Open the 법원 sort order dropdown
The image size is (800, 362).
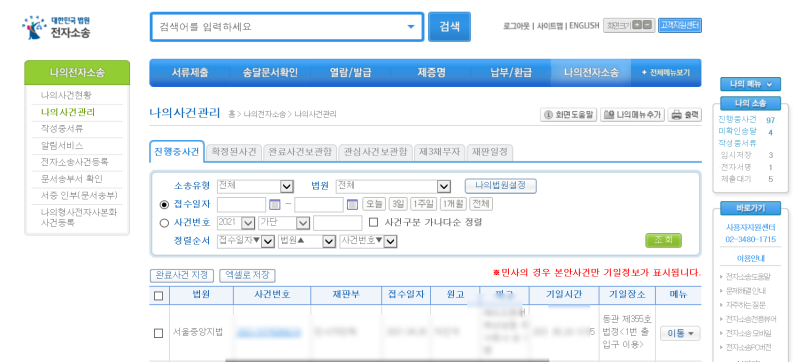click(x=307, y=241)
